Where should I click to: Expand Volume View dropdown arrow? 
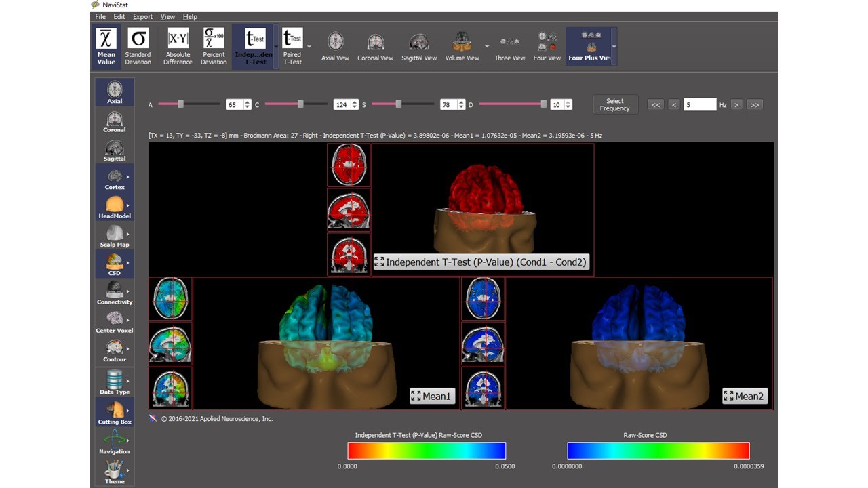pyautogui.click(x=486, y=47)
